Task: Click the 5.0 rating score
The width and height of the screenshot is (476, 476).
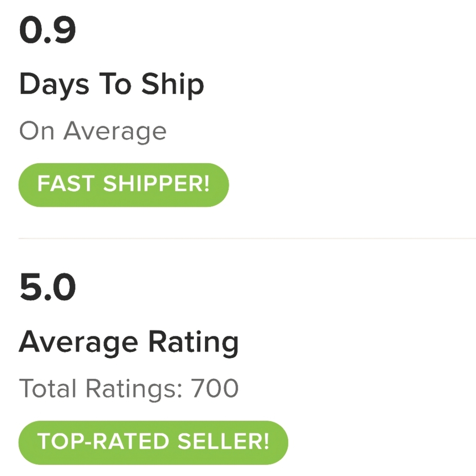Action: click(48, 287)
